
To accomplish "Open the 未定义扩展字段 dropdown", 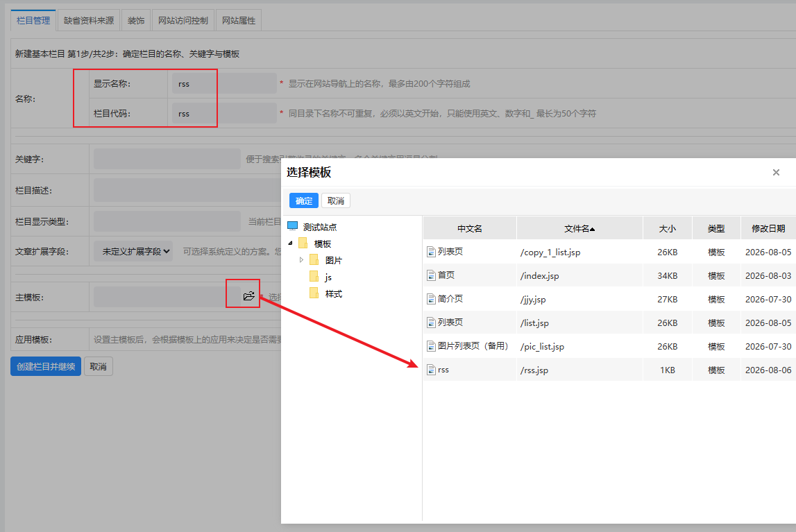I will 133,252.
